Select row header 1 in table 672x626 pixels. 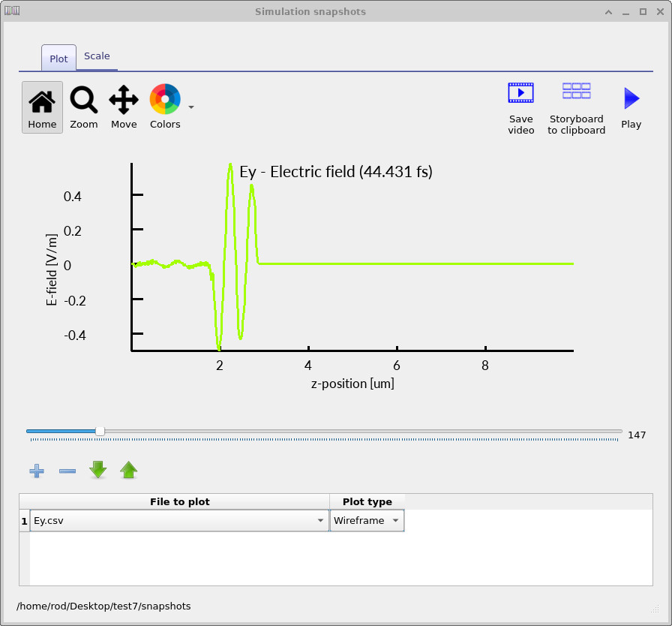pyautogui.click(x=25, y=521)
